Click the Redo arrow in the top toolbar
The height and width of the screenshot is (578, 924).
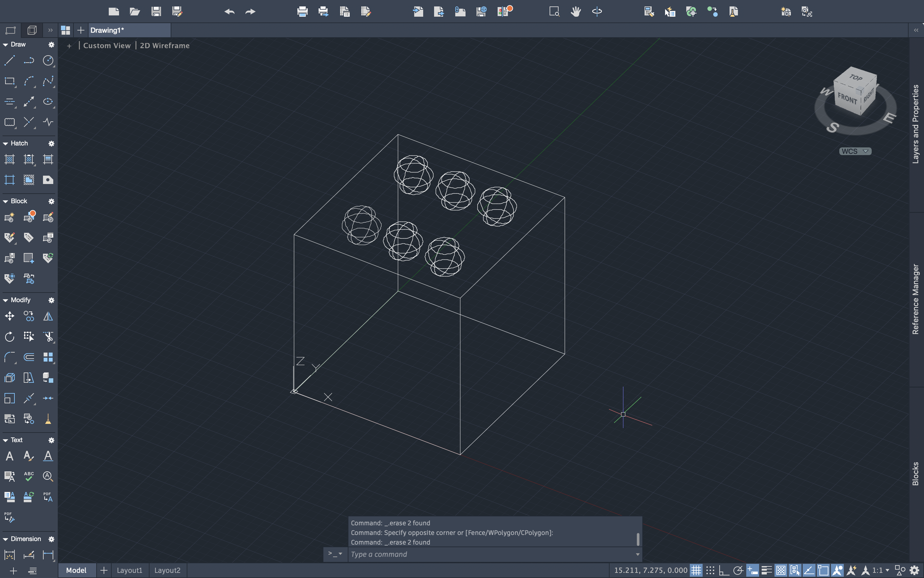pyautogui.click(x=251, y=12)
